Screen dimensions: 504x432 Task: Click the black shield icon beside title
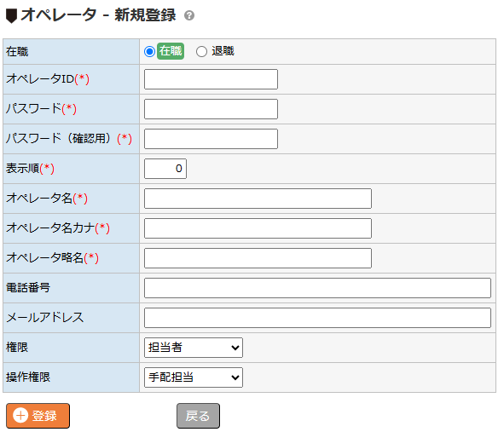click(x=12, y=16)
